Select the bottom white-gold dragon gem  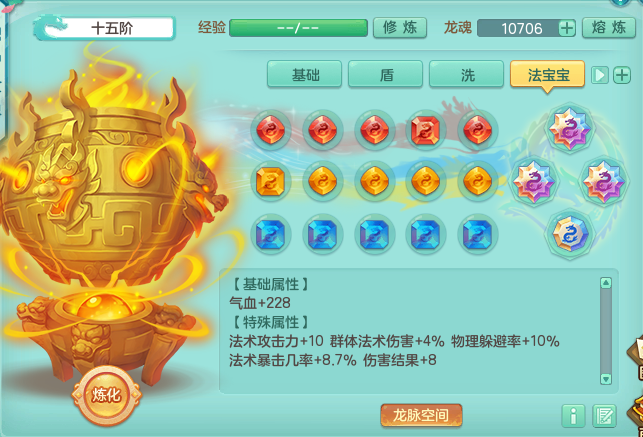click(x=570, y=234)
